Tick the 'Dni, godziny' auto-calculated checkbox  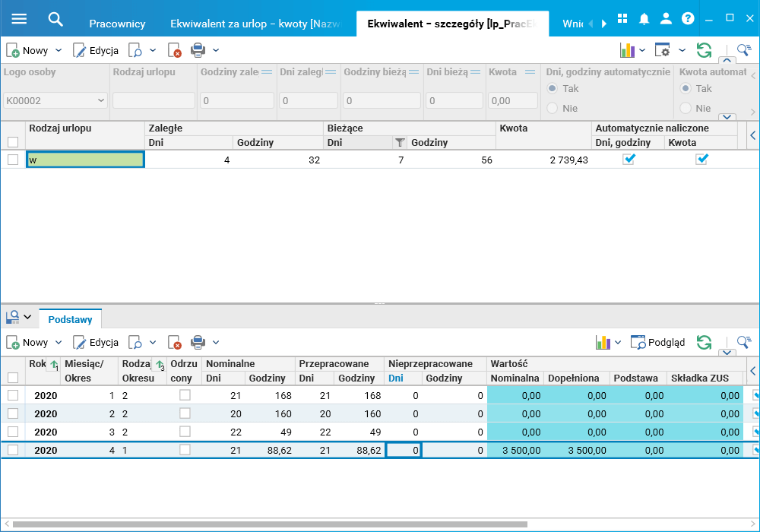click(x=629, y=160)
